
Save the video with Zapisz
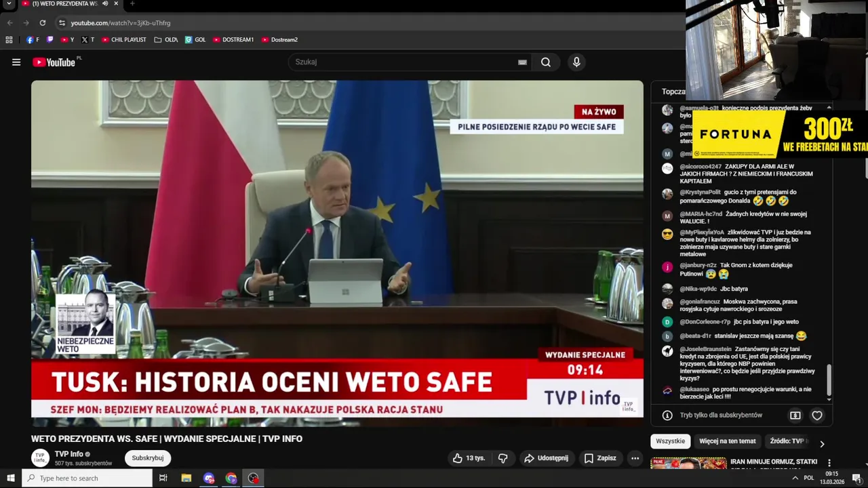600,458
